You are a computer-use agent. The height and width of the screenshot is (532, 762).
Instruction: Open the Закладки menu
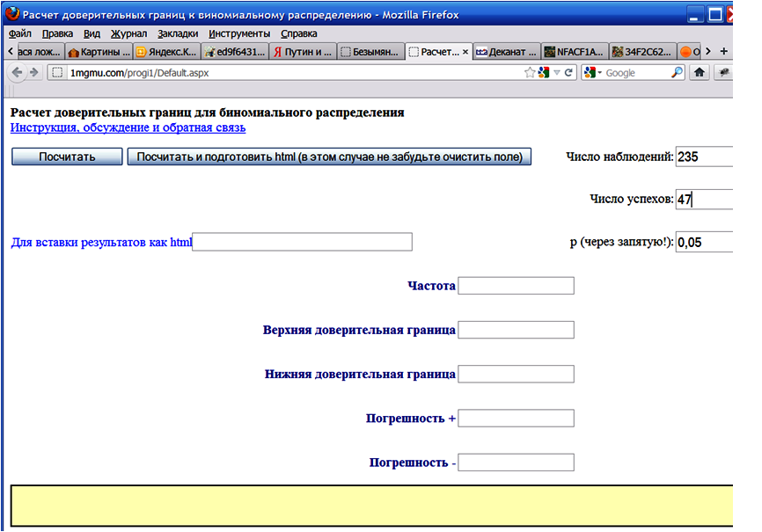pos(178,33)
